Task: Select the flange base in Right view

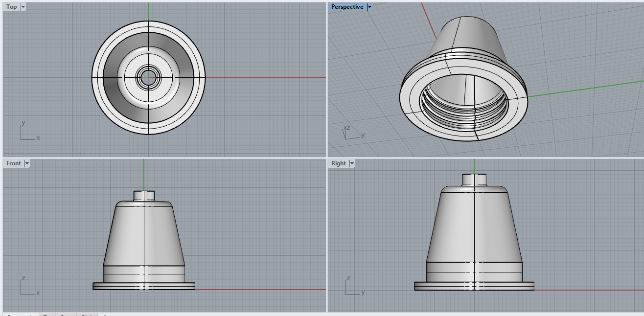Action: point(440,286)
